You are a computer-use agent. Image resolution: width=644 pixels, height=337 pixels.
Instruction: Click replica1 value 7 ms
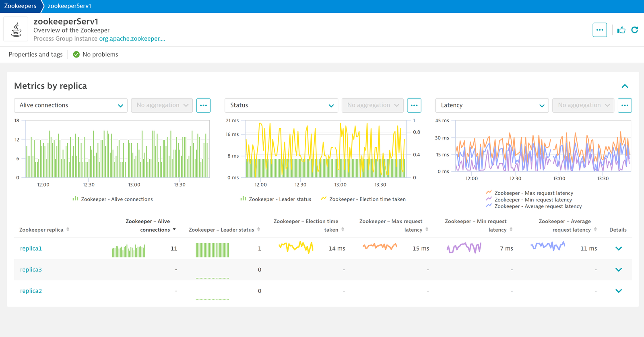point(506,249)
